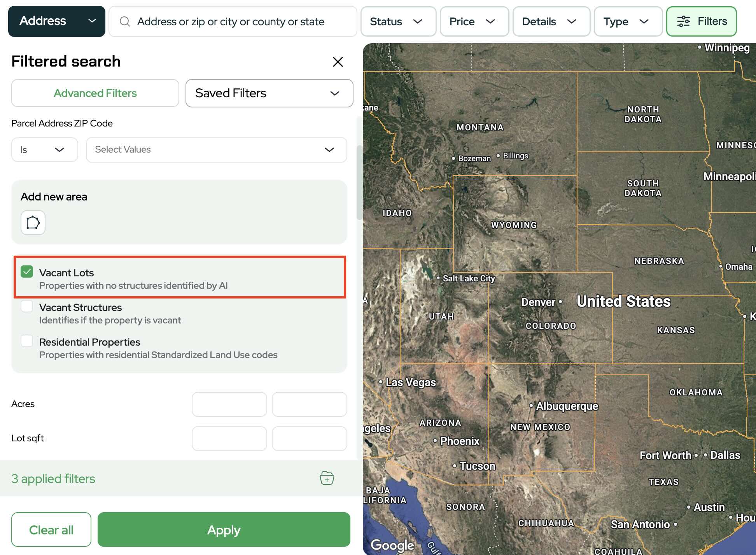Switch to Advanced Filters

click(95, 93)
